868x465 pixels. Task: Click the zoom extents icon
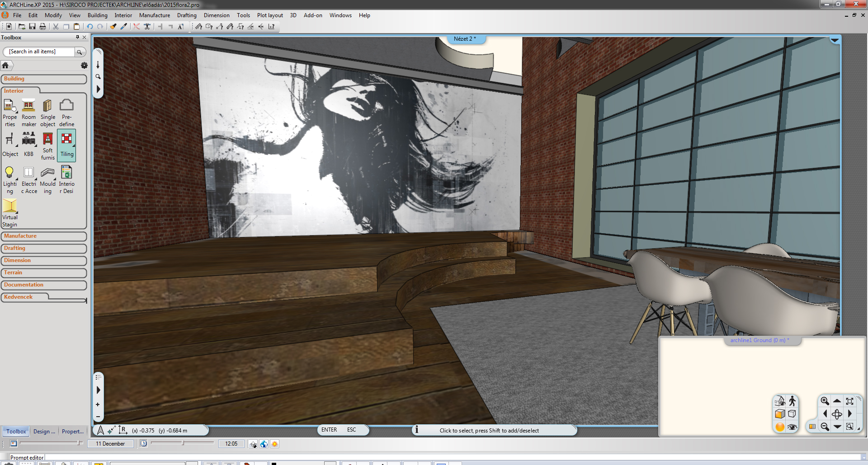point(849,401)
